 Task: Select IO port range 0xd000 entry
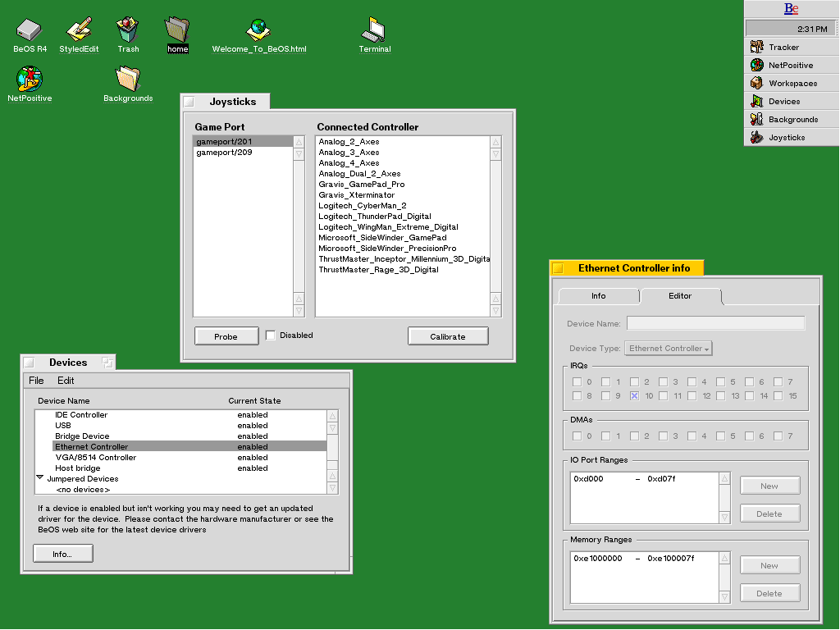(x=645, y=479)
